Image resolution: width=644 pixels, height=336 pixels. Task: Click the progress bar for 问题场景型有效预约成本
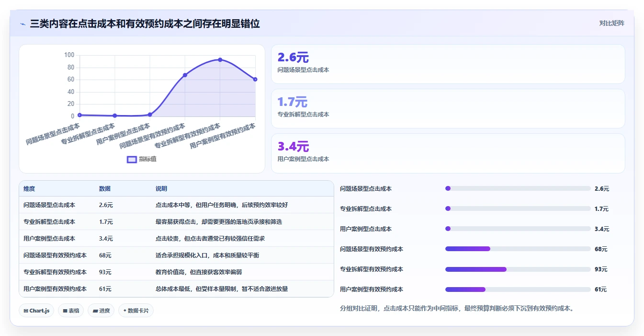click(518, 249)
